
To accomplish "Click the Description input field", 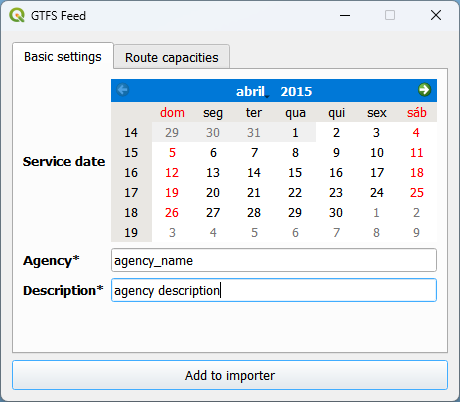I will point(274,290).
